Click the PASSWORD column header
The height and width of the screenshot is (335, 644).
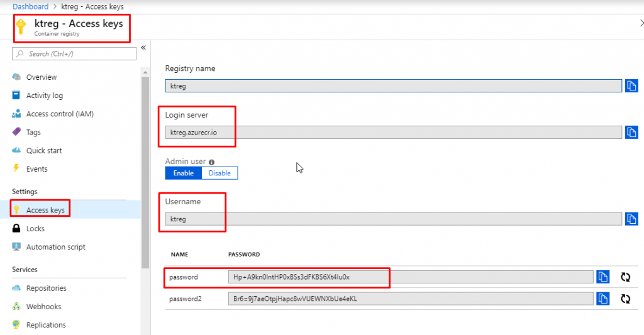(x=244, y=255)
